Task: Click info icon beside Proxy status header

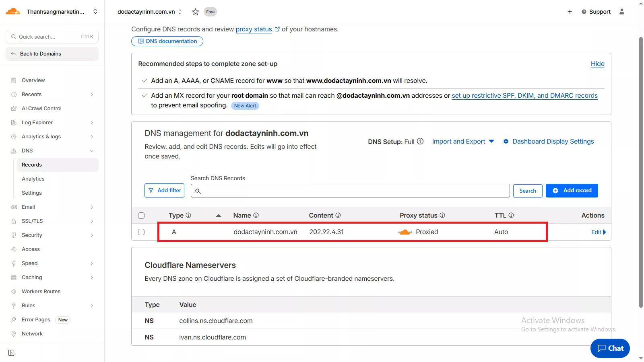Action: click(x=442, y=216)
